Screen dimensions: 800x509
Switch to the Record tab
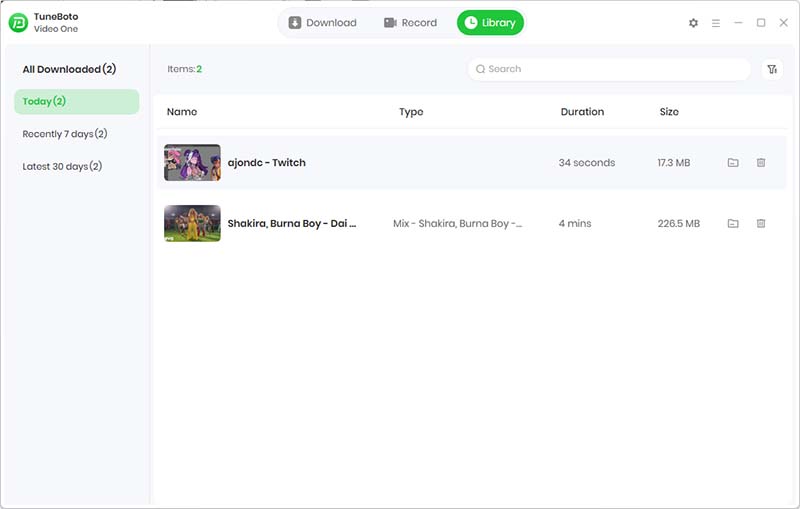coord(410,23)
